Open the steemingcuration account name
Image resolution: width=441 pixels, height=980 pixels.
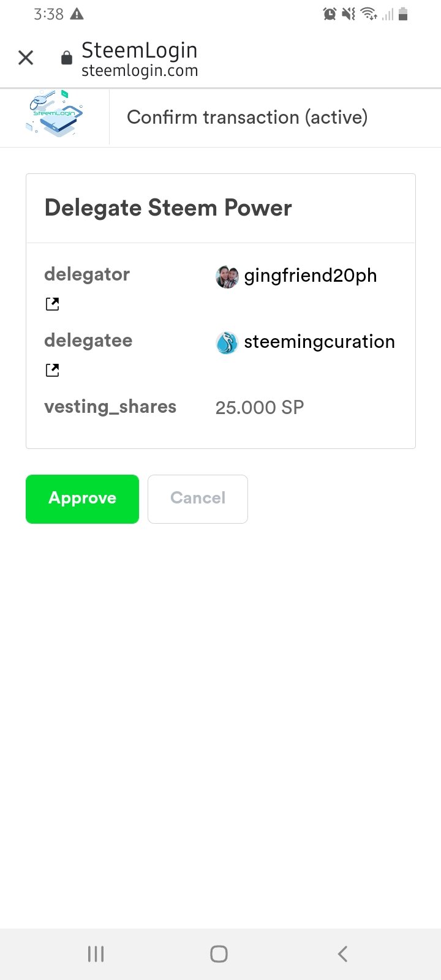(320, 342)
